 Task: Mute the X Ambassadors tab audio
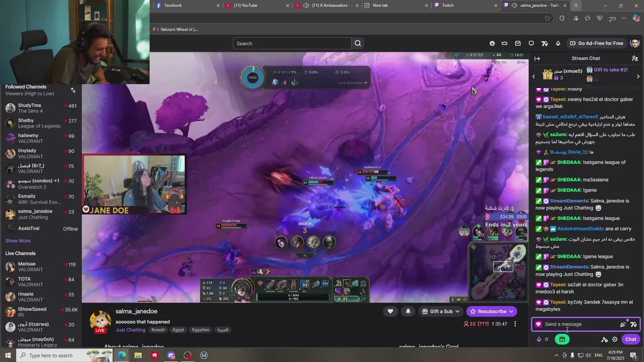click(306, 6)
